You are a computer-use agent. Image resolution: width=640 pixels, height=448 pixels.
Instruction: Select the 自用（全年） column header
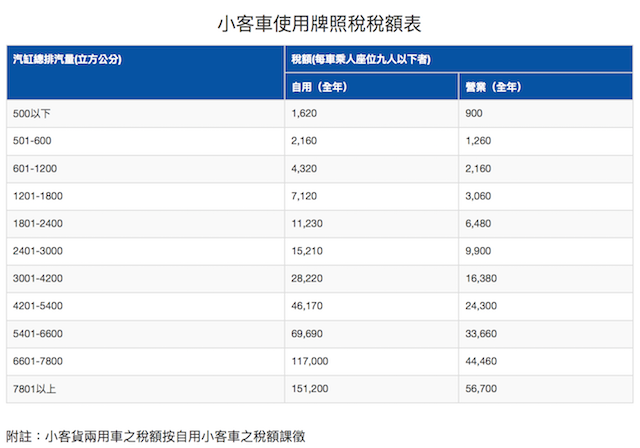pyautogui.click(x=318, y=87)
